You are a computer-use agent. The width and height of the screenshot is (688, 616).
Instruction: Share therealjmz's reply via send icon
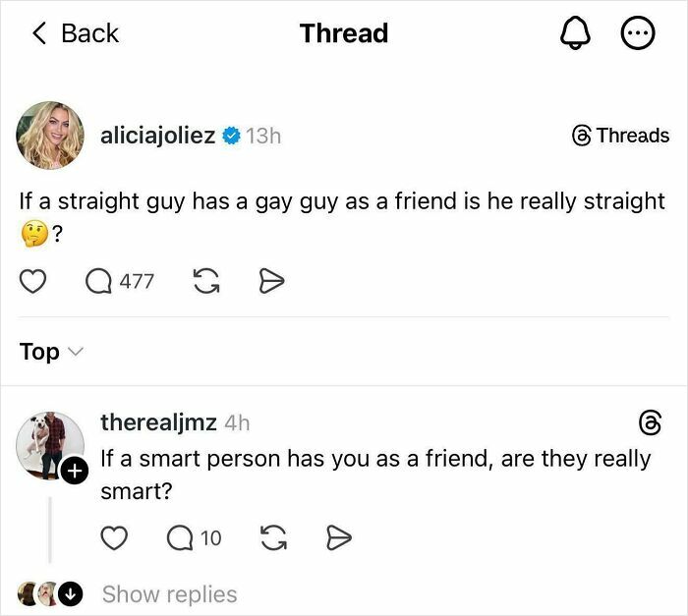point(337,537)
